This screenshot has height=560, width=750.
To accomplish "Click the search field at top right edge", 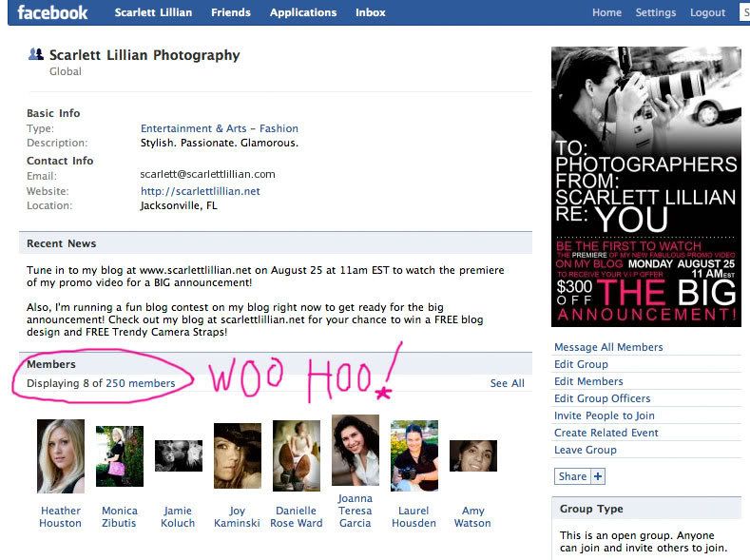I will pyautogui.click(x=745, y=12).
